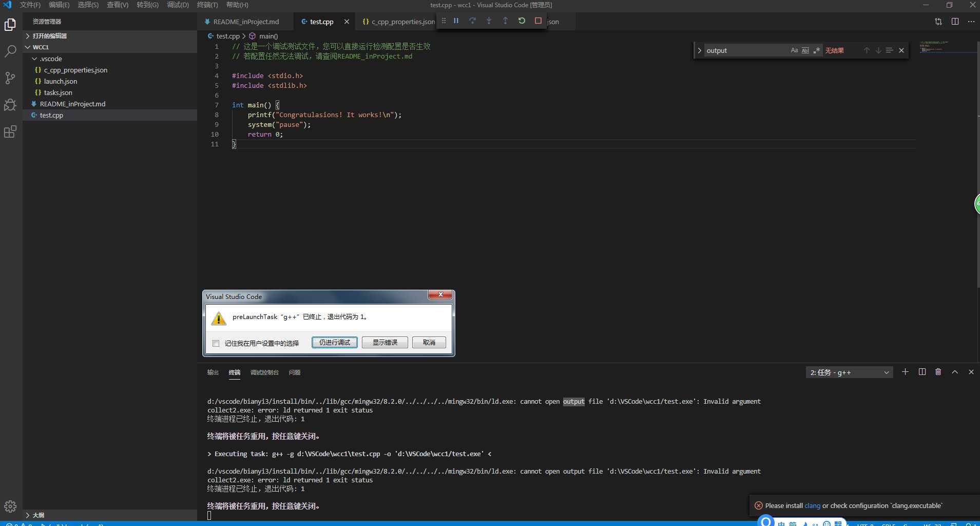Split the editor to the right
This screenshot has width=980, height=526.
pos(955,22)
